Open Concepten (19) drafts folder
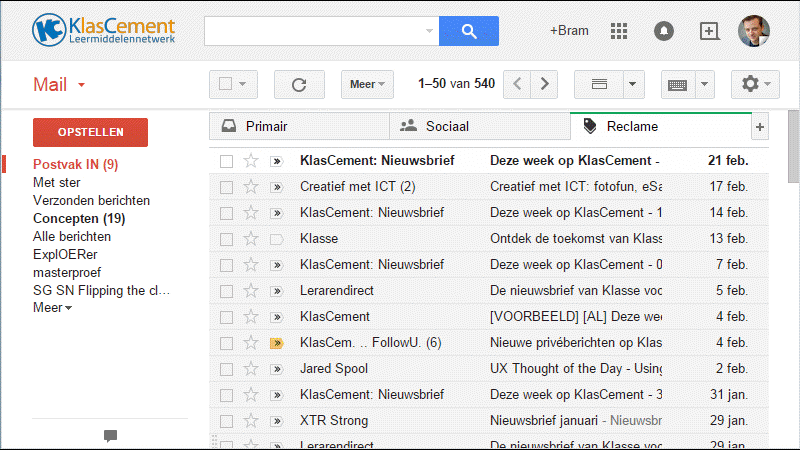This screenshot has height=450, width=800. [x=79, y=218]
